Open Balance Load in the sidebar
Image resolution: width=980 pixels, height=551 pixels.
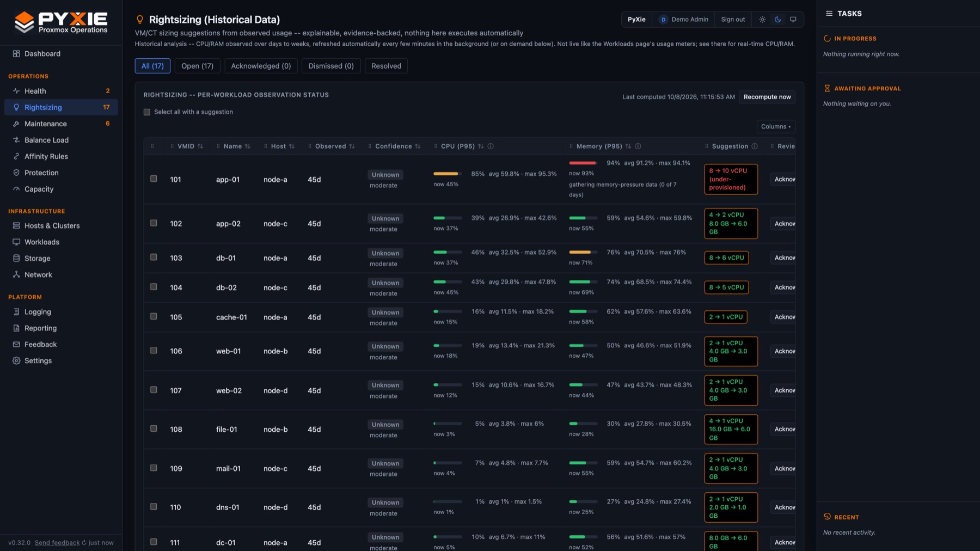coord(61,140)
